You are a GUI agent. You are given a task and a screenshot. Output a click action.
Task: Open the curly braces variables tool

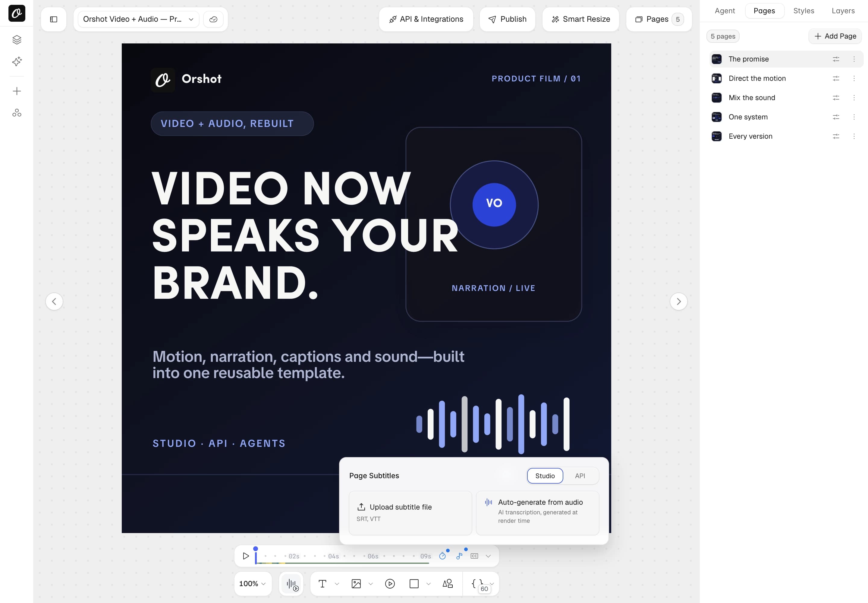point(477,584)
